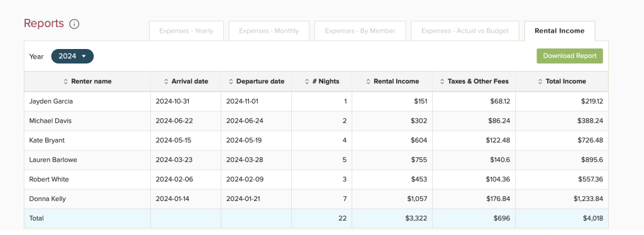Switch to Expenses - Monthly tab
This screenshot has width=644, height=235.
click(x=269, y=31)
